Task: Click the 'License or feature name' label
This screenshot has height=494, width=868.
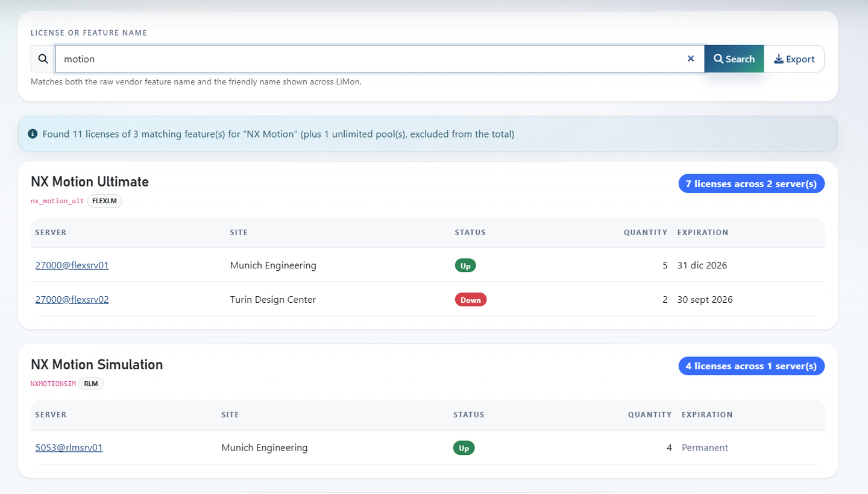Action: tap(89, 33)
